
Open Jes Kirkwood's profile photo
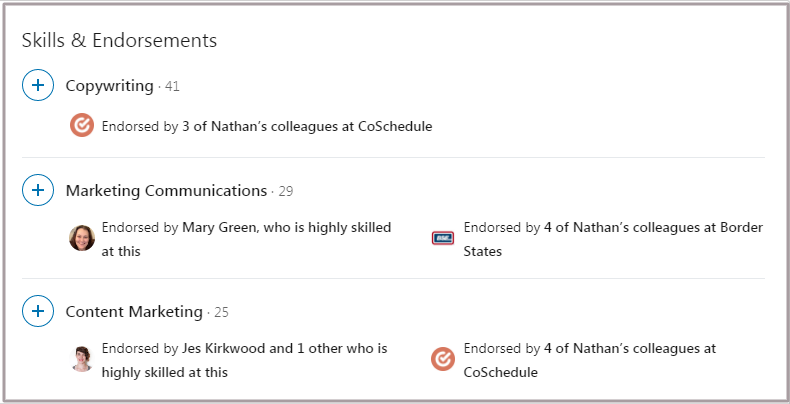pyautogui.click(x=82, y=359)
